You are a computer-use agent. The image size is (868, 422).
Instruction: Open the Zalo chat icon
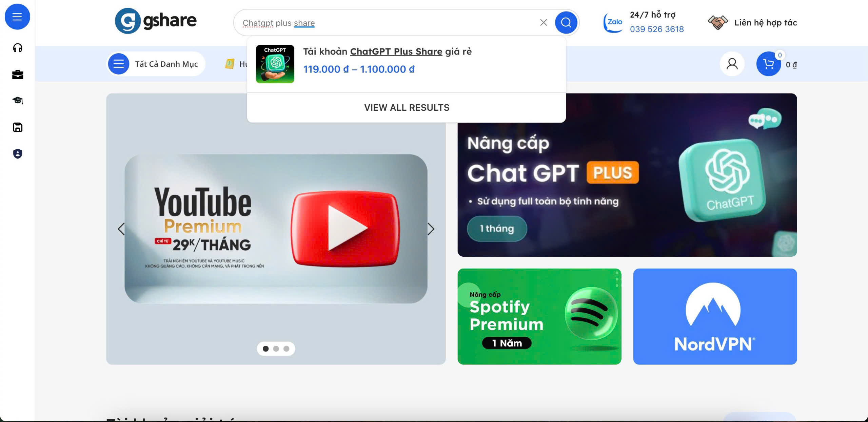[613, 22]
